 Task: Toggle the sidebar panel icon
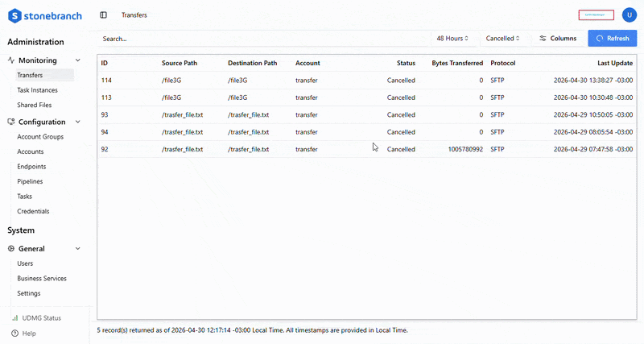coord(104,15)
